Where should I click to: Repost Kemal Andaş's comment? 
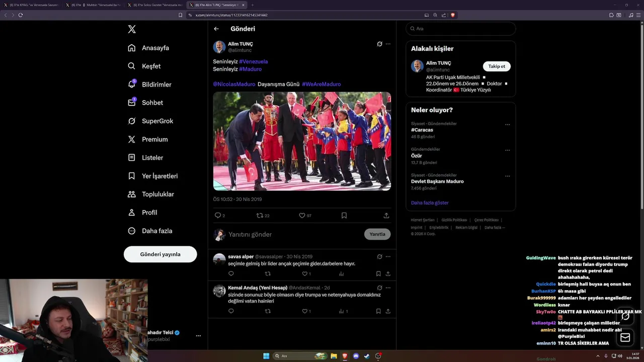pyautogui.click(x=268, y=311)
